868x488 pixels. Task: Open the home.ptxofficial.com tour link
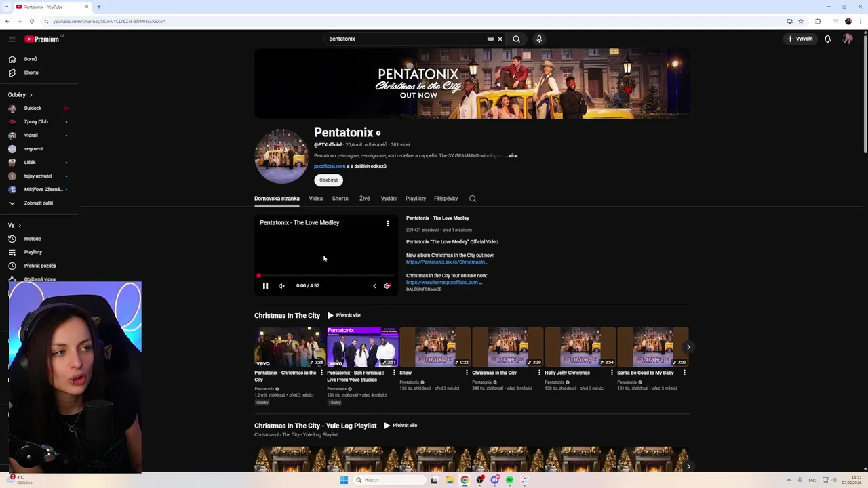443,283
